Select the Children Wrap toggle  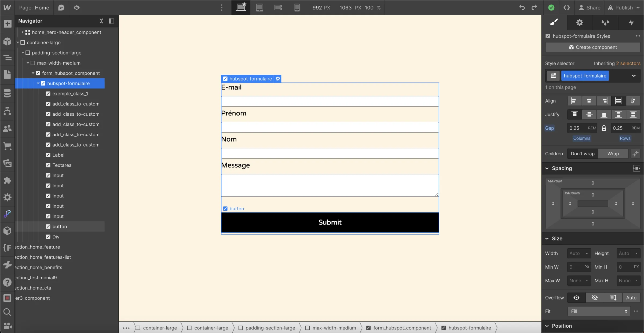click(x=613, y=153)
